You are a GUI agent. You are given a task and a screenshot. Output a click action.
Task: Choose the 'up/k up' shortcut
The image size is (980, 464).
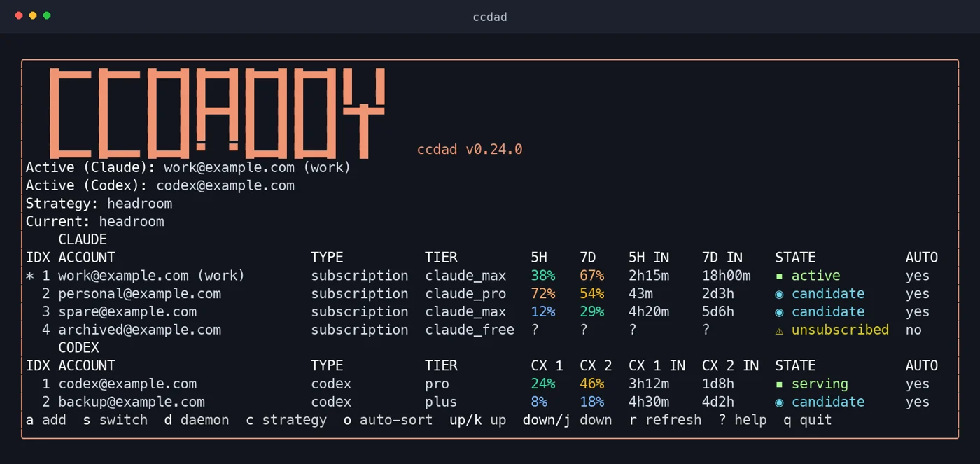pyautogui.click(x=478, y=420)
